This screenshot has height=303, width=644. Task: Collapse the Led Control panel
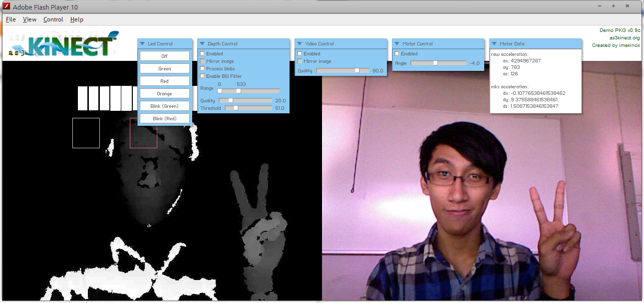point(142,43)
